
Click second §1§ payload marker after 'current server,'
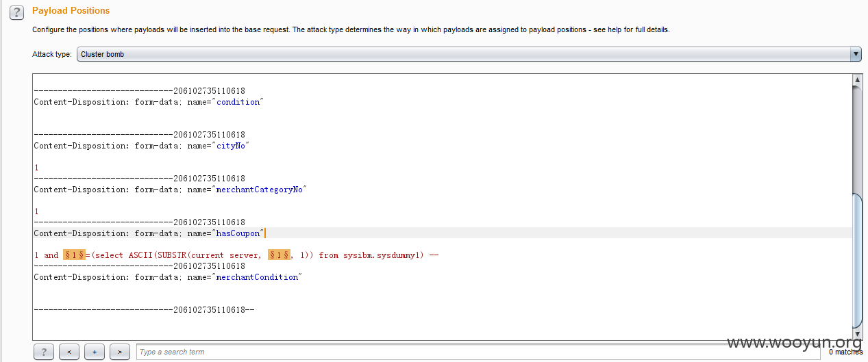pos(279,255)
